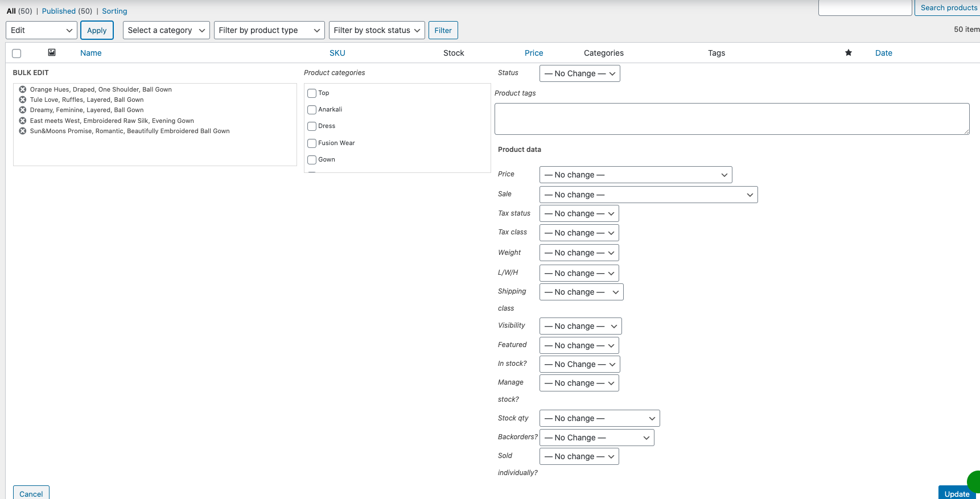Sort products by Date column
The width and height of the screenshot is (980, 499).
(884, 53)
